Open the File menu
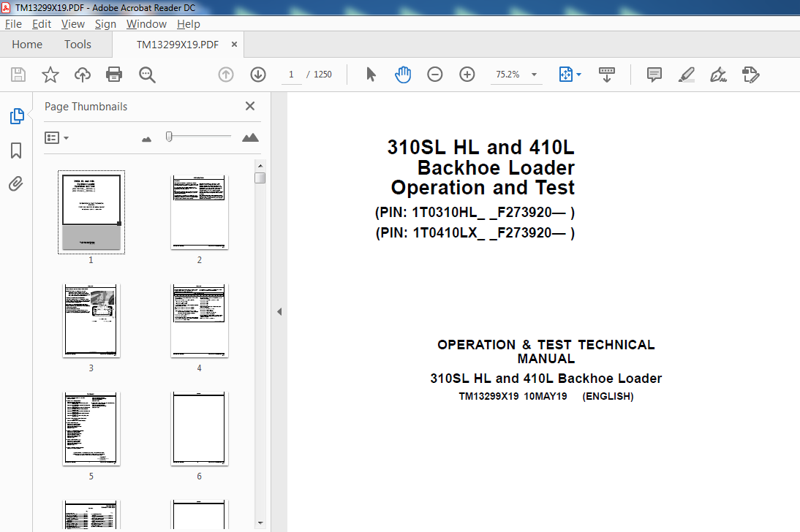800x532 pixels. [x=13, y=24]
